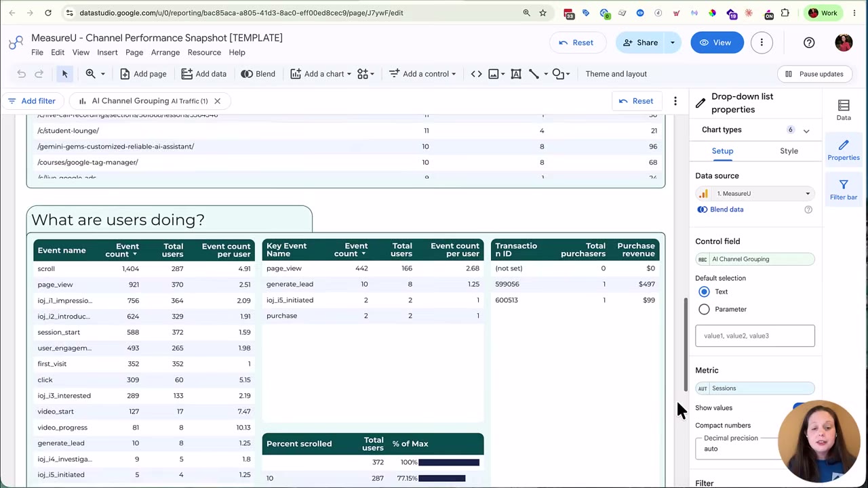Image resolution: width=868 pixels, height=488 pixels.
Task: Remove the AI Channel Grouping filter chip
Action: click(x=217, y=101)
